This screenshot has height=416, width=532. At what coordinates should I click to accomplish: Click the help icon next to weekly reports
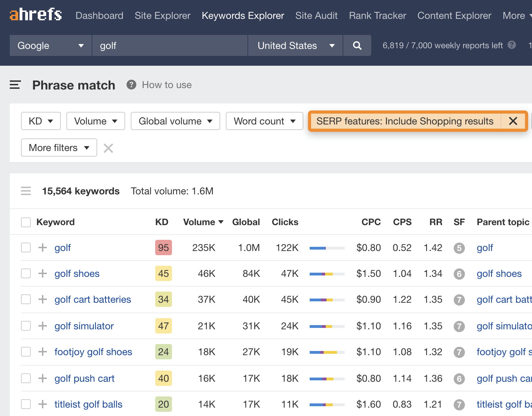[x=512, y=45]
